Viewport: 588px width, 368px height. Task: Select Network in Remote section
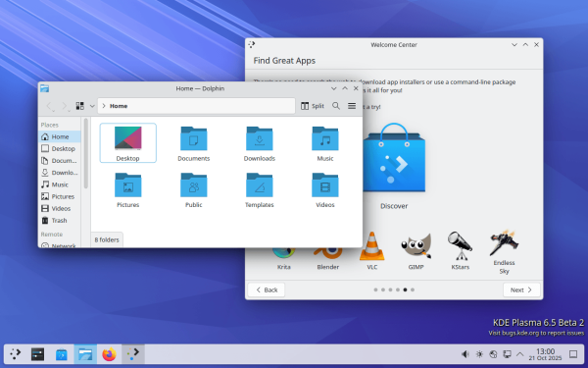tap(60, 245)
